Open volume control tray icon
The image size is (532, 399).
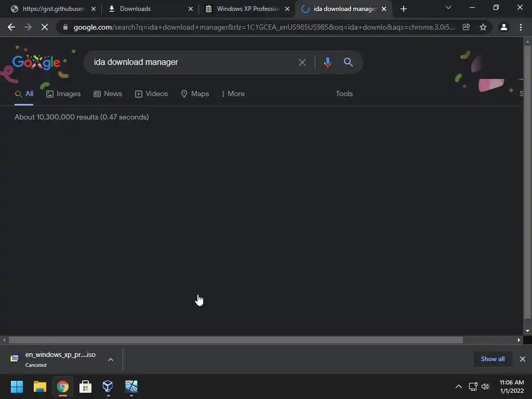tap(486, 387)
